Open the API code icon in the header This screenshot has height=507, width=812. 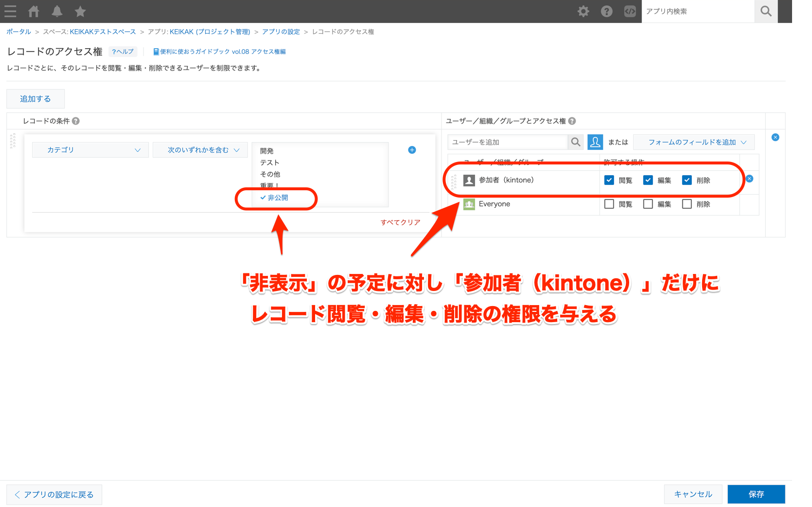(x=630, y=11)
